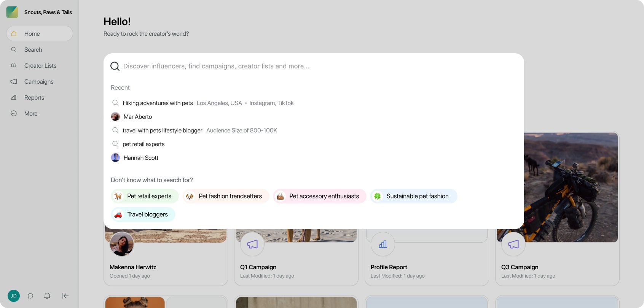Collapse the sidebar with the arrow icon
644x308 pixels.
[x=65, y=296]
